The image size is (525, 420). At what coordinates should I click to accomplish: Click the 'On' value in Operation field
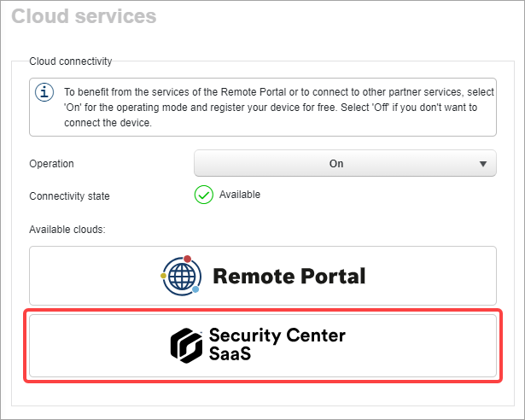(x=336, y=164)
